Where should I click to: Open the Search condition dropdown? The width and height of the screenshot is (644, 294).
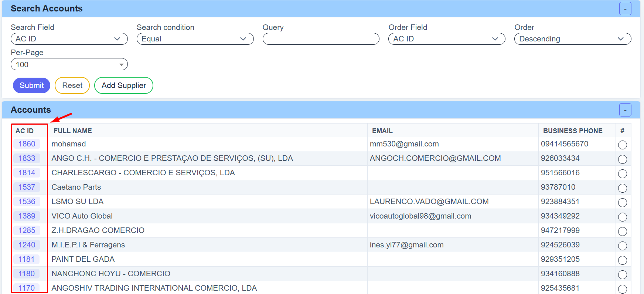coord(195,39)
